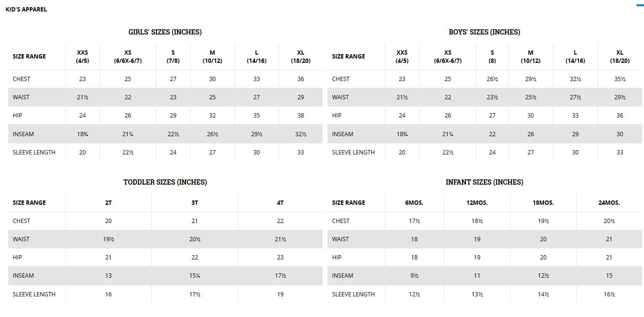Click the Toddler Sizes (Inches) heading
Screen dimensions: 644x317
(165, 182)
